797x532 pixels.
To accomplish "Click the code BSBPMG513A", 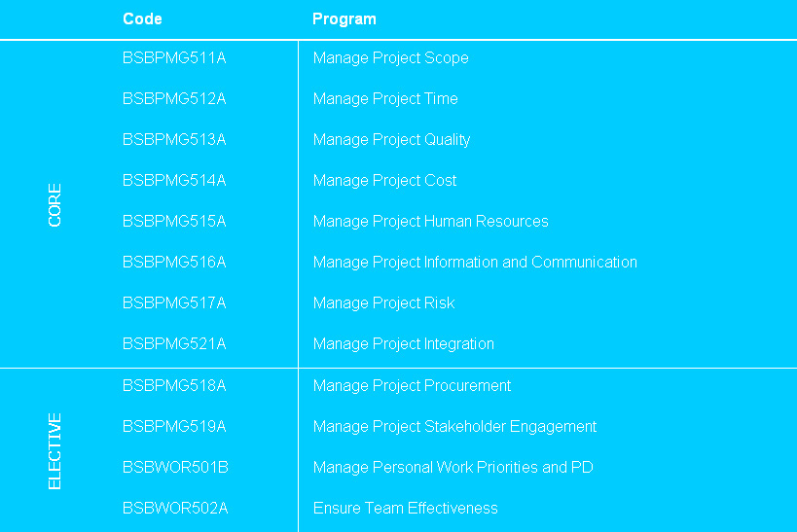I will click(x=174, y=140).
